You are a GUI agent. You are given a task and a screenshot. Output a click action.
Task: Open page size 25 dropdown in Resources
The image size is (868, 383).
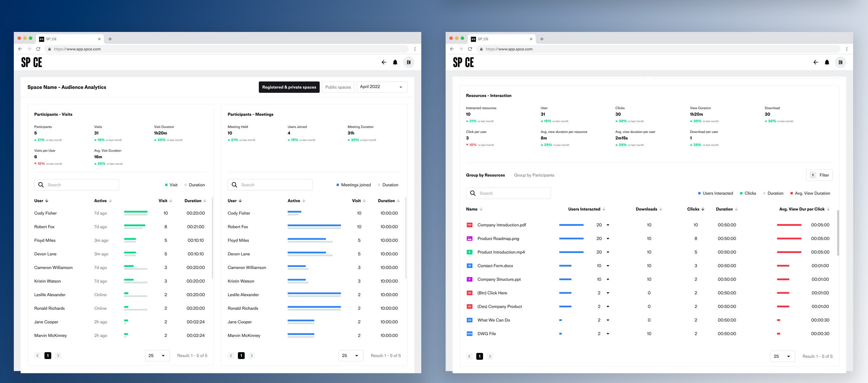pyautogui.click(x=783, y=357)
